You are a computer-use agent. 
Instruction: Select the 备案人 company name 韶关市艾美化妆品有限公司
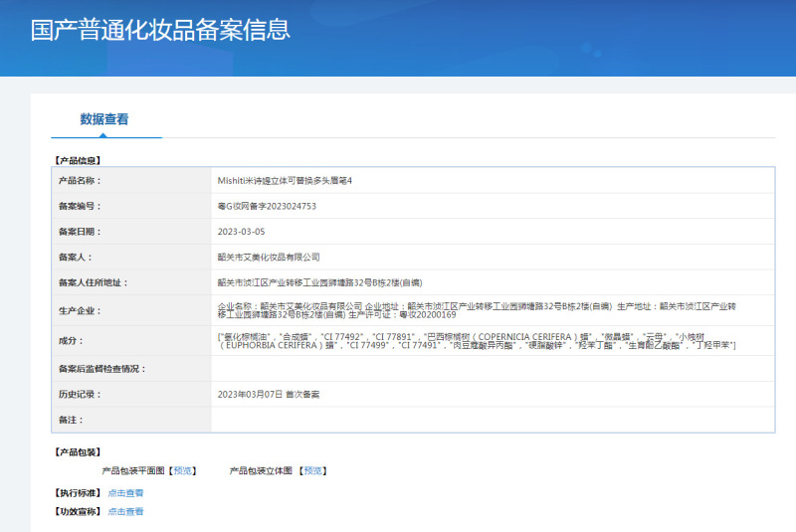pos(269,257)
